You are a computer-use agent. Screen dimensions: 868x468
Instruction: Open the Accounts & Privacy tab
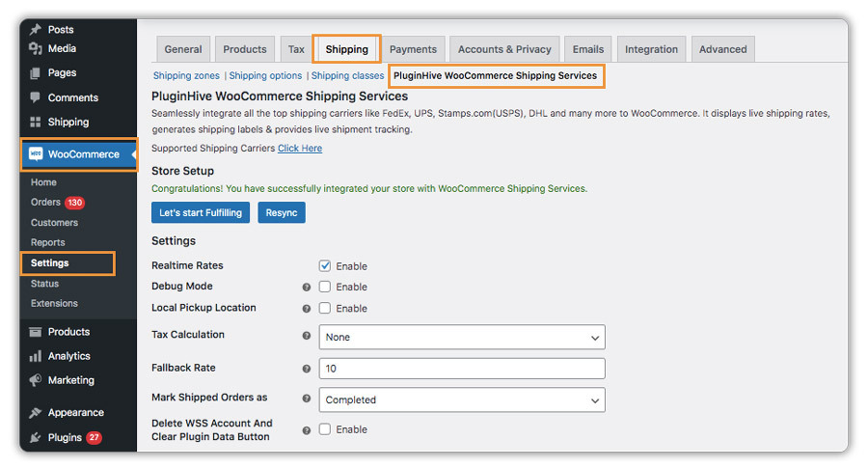coord(504,49)
